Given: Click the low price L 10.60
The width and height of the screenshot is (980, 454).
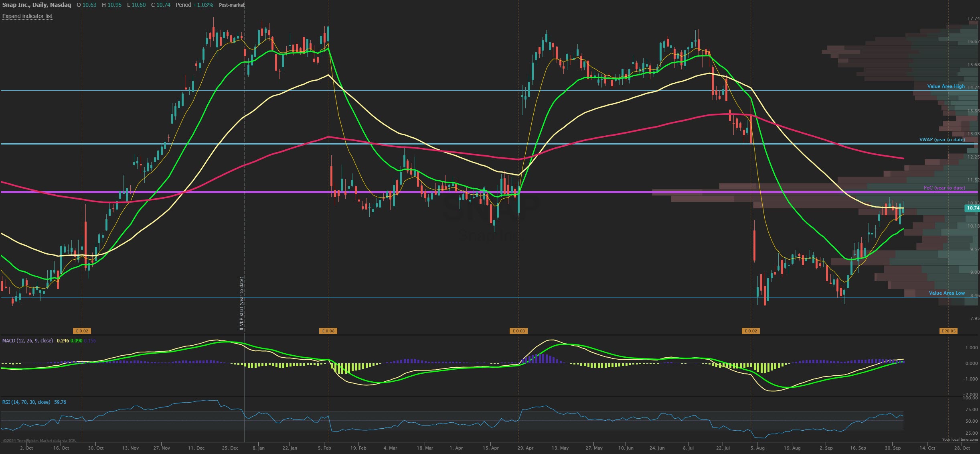Looking at the screenshot, I should click(x=136, y=5).
